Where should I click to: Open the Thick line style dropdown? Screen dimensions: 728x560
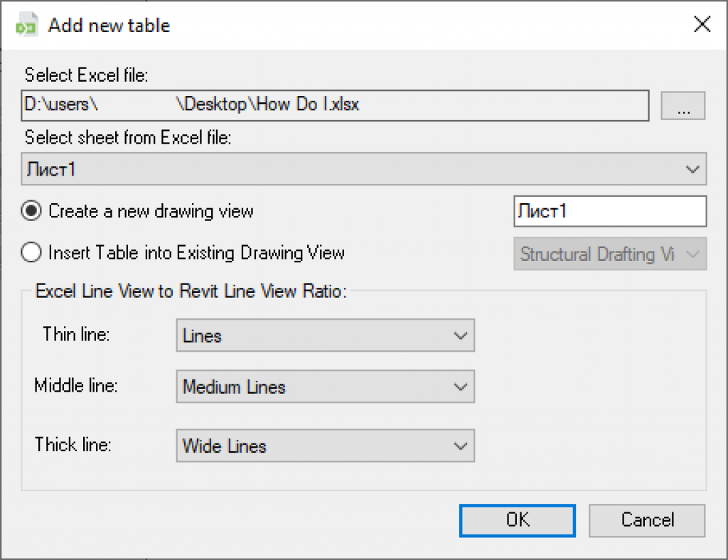coord(326,446)
